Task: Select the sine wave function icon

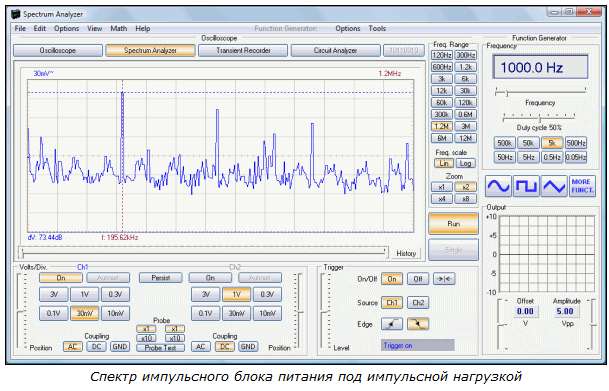Action: (x=498, y=186)
